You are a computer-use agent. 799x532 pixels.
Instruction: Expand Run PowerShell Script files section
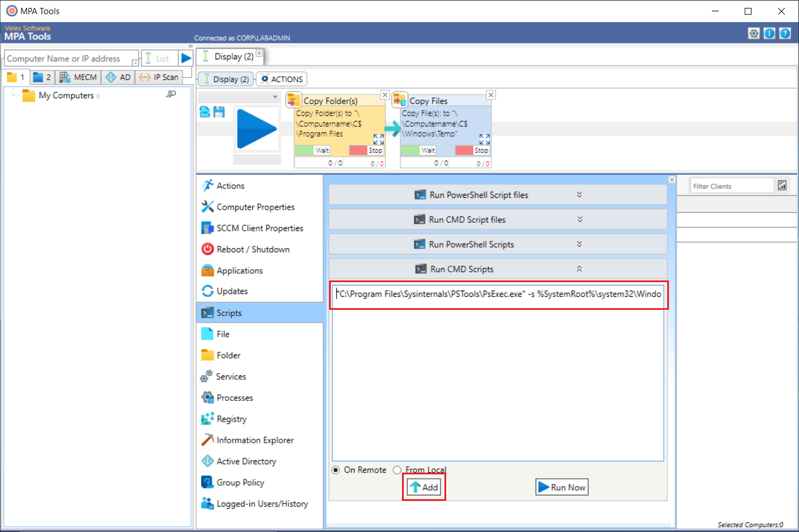point(498,194)
